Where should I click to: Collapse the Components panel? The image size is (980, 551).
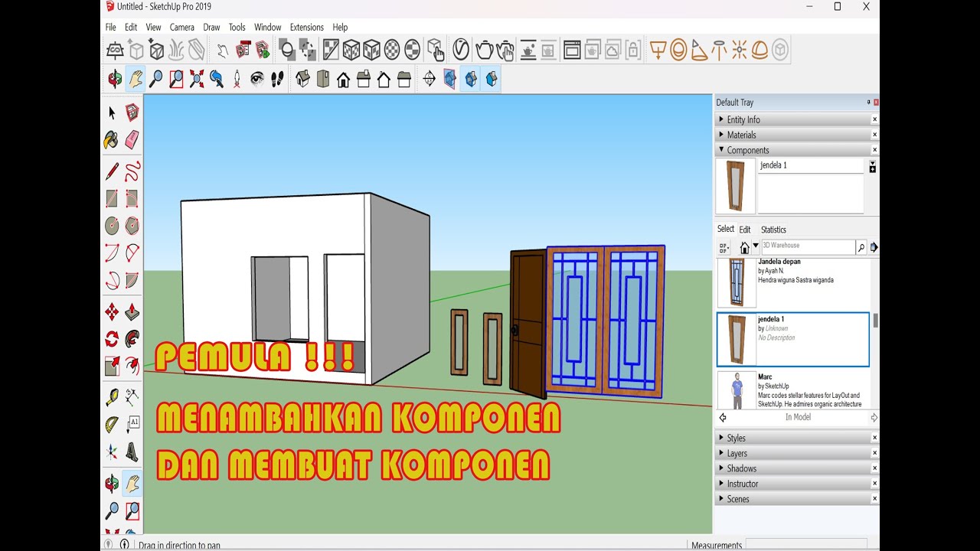[x=797, y=150]
